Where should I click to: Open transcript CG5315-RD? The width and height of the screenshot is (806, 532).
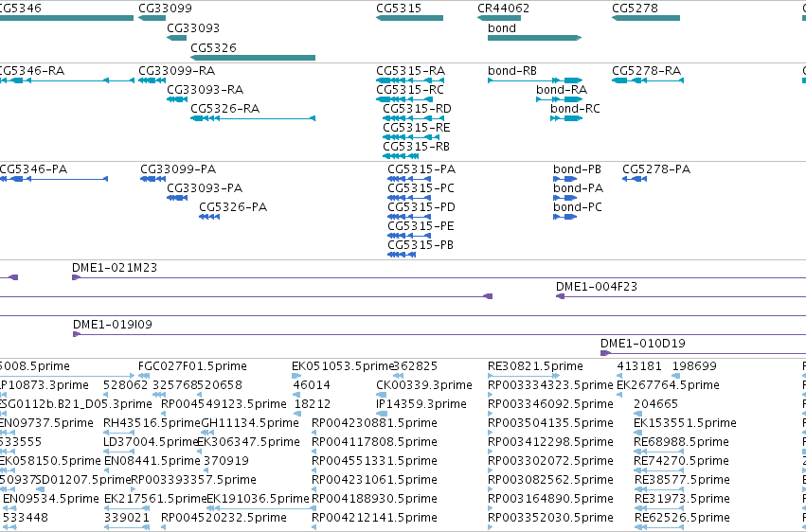pos(418,108)
